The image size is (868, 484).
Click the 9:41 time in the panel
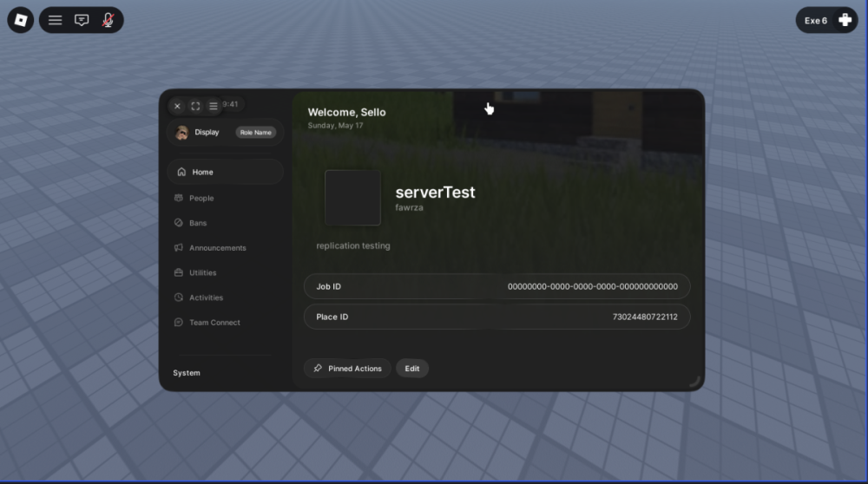[230, 104]
